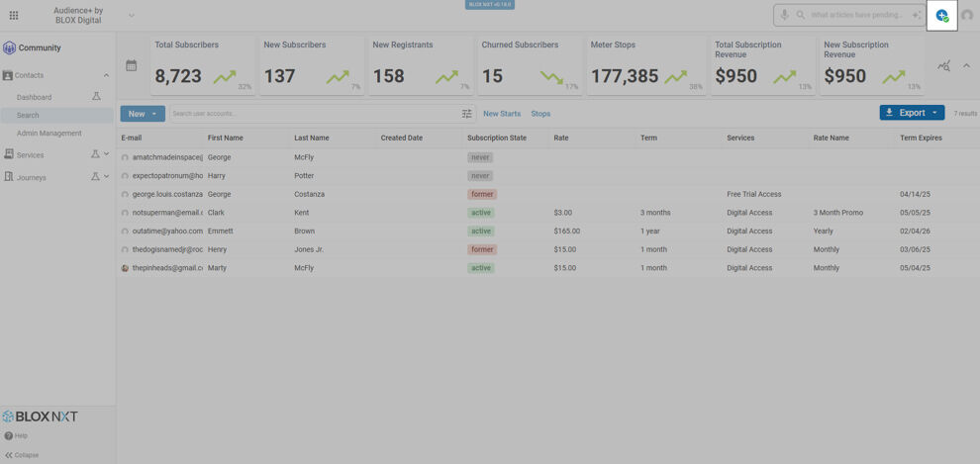This screenshot has height=464, width=980.
Task: Click the BLOX NXT logo in sidebar
Action: click(40, 417)
